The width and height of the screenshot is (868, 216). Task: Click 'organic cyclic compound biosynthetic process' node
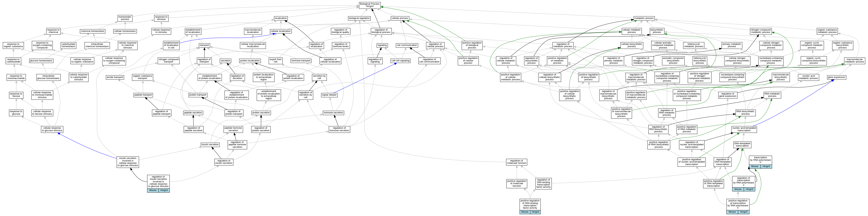[x=813, y=60]
